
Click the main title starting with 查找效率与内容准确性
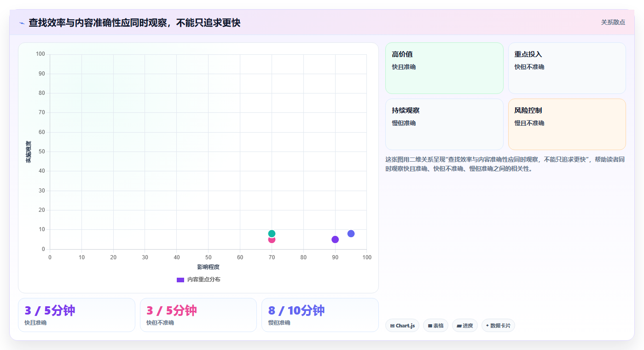click(134, 23)
